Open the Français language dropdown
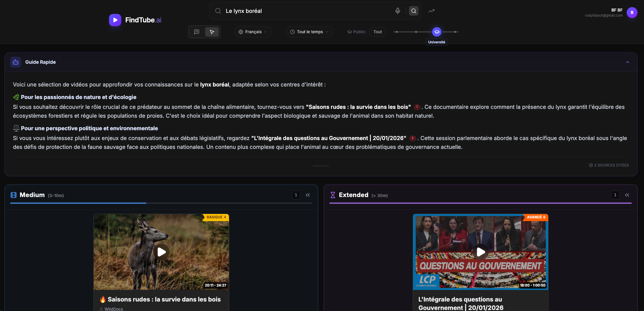Image resolution: width=644 pixels, height=311 pixels. pyautogui.click(x=253, y=32)
